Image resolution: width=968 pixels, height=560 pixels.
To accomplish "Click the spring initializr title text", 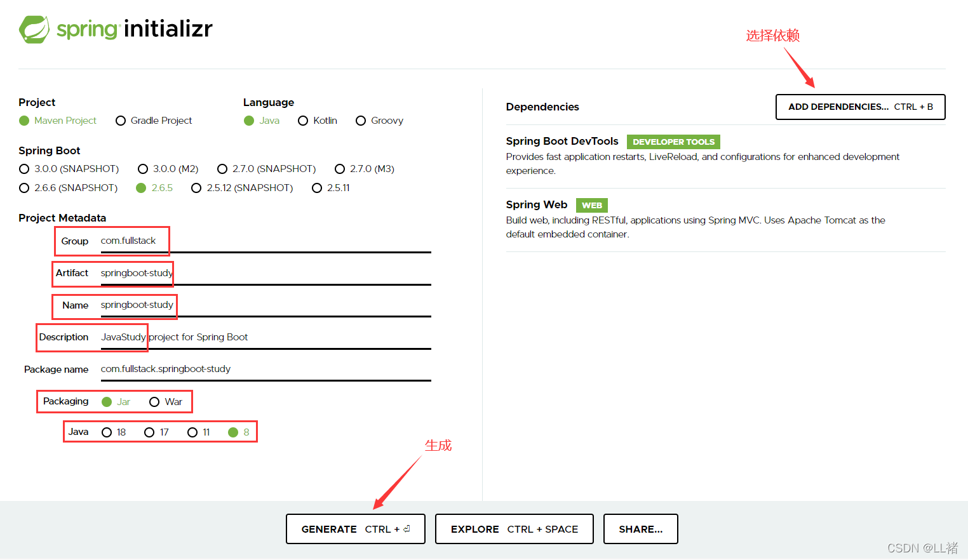I will click(x=135, y=29).
